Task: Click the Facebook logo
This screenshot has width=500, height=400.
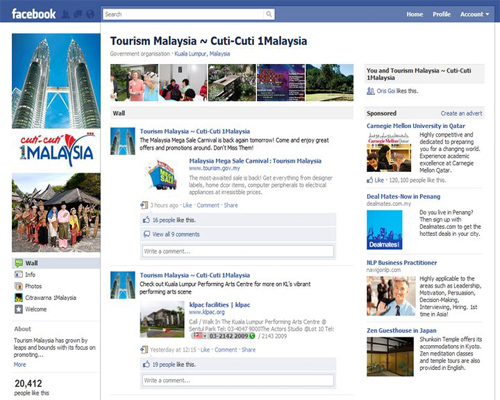Action: pos(33,14)
